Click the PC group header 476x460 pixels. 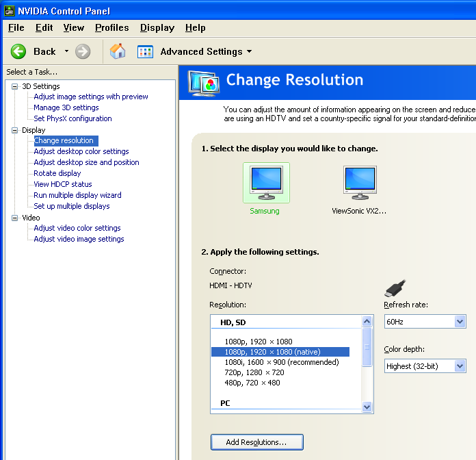(x=225, y=403)
